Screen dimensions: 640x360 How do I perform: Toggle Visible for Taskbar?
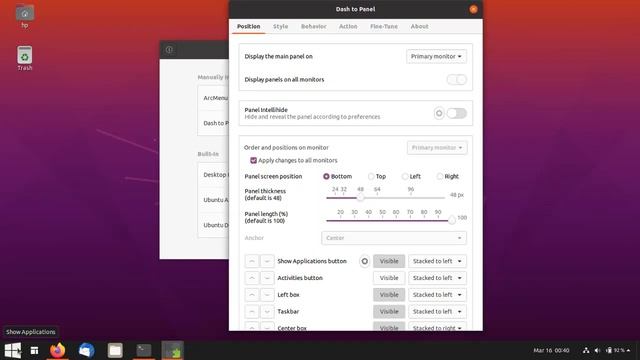click(389, 311)
